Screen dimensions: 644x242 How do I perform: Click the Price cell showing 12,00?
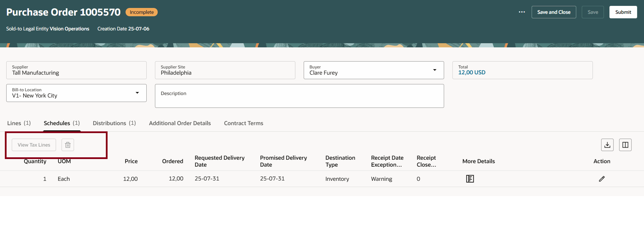click(x=130, y=179)
